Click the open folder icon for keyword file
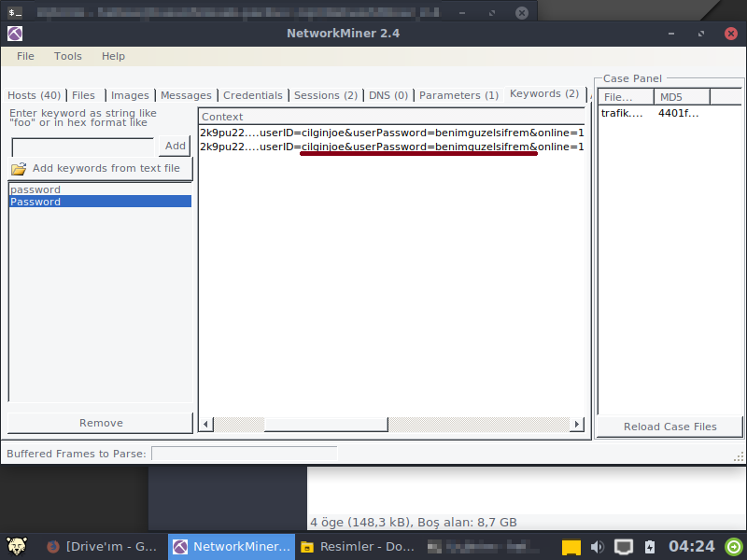 [x=19, y=169]
